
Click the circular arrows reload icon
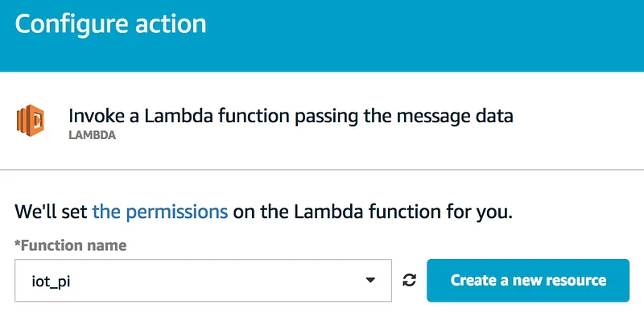[409, 280]
